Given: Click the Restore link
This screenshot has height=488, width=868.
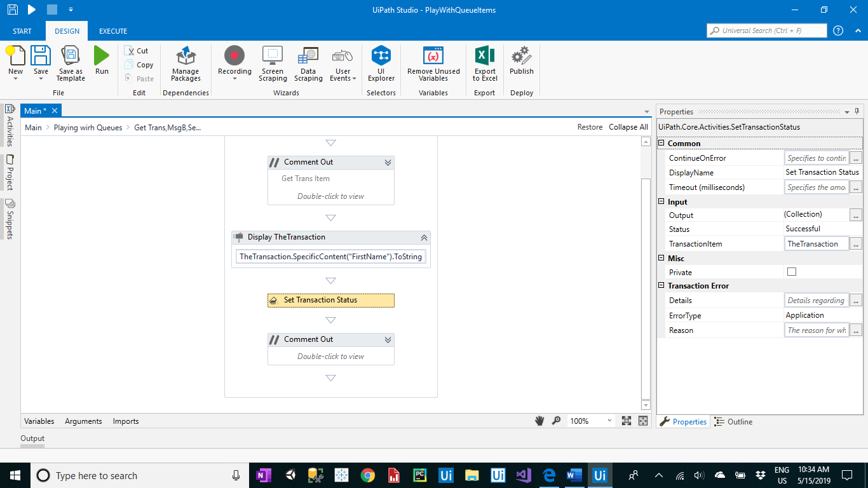Looking at the screenshot, I should (x=590, y=127).
